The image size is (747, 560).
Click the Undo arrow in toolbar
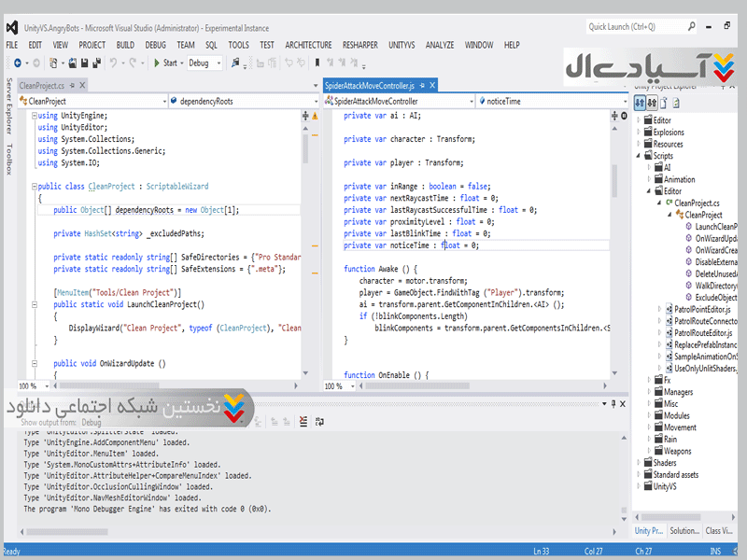tap(113, 63)
